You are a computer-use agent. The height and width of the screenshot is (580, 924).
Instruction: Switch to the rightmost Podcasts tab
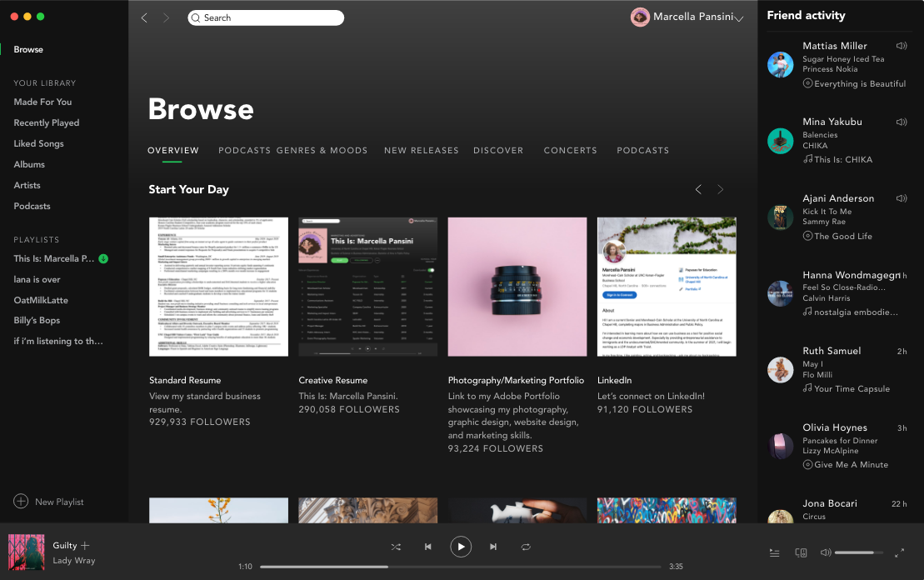click(x=643, y=150)
